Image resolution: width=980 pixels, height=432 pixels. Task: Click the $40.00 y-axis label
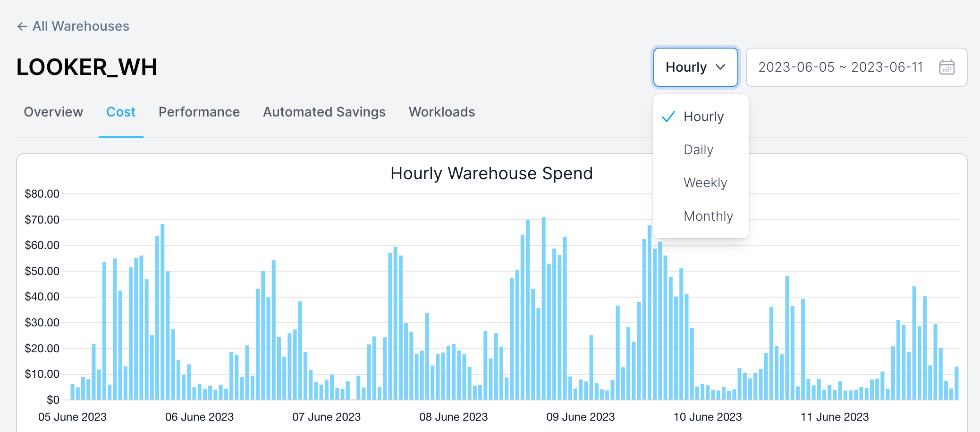pos(42,297)
